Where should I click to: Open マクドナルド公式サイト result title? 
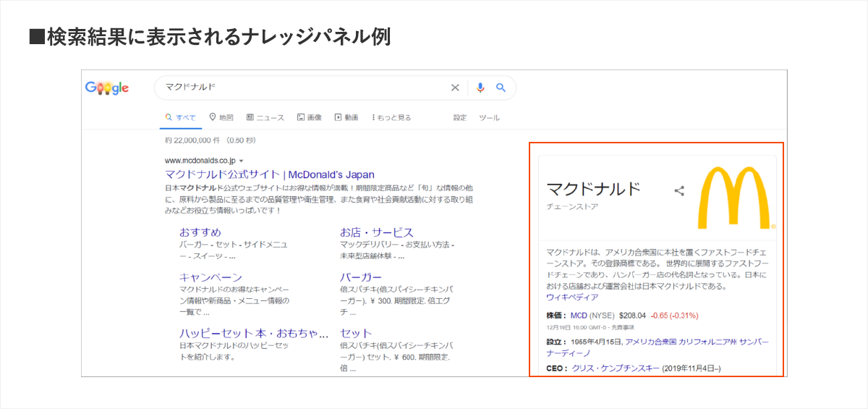270,174
